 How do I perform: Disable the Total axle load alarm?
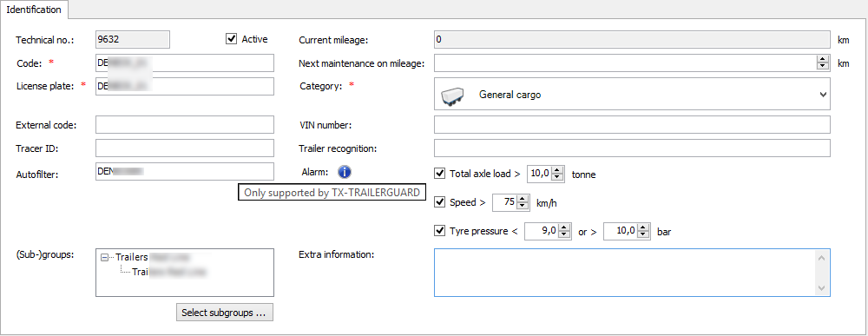(x=440, y=174)
